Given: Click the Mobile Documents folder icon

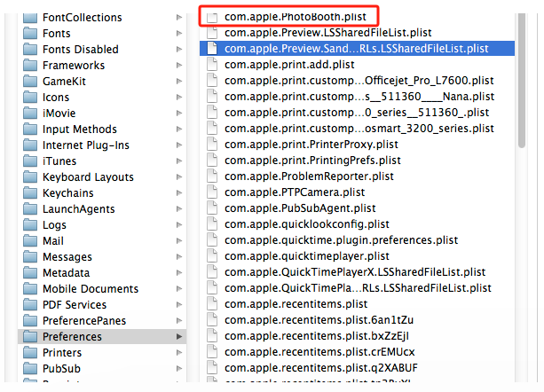Looking at the screenshot, I should tap(30, 289).
